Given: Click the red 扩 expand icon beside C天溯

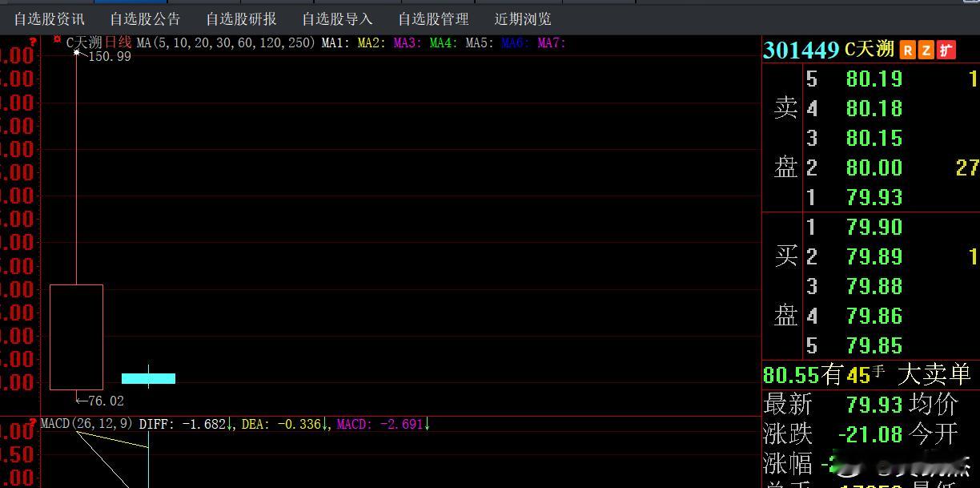Looking at the screenshot, I should click(947, 50).
